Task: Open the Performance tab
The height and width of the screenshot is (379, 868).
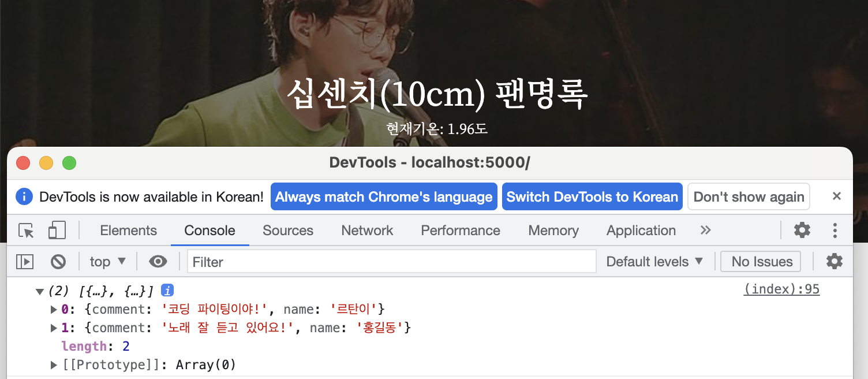Action: click(461, 231)
